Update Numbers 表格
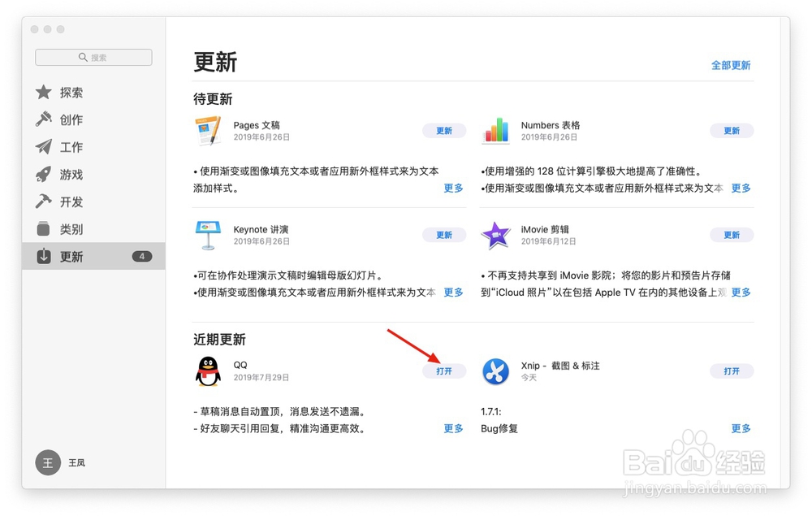Image resolution: width=812 pixels, height=516 pixels. tap(732, 131)
